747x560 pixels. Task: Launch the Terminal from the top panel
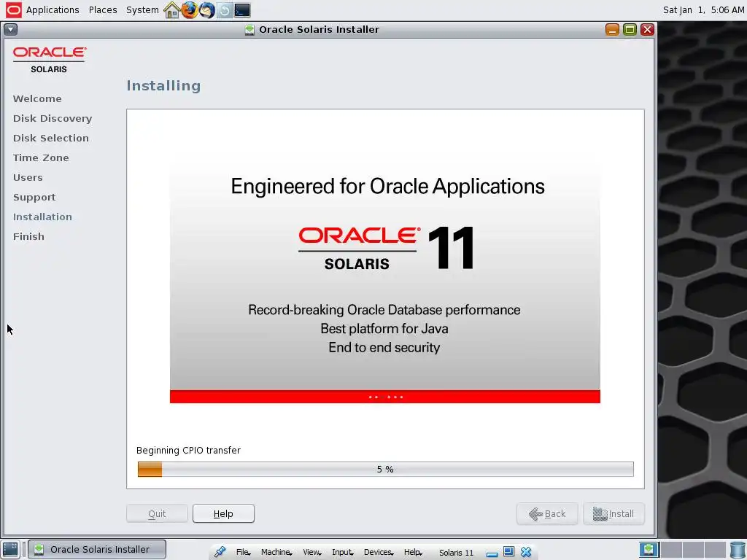[x=242, y=10]
